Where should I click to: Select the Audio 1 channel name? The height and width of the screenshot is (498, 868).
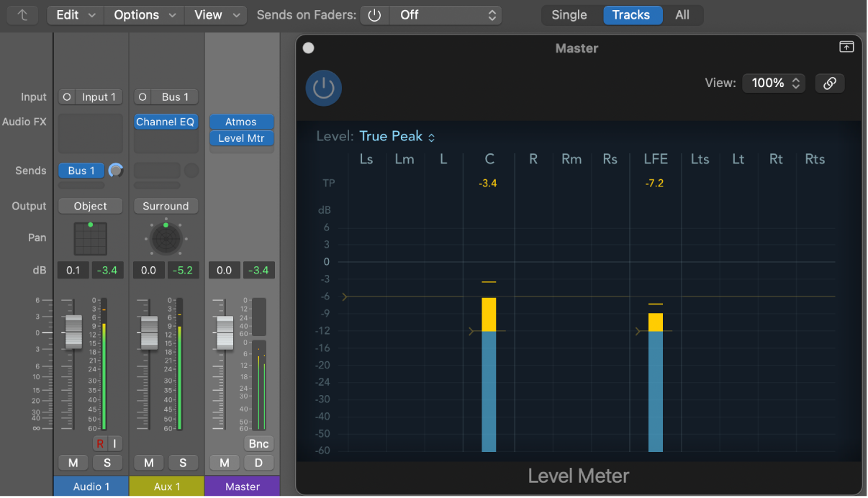pos(91,486)
